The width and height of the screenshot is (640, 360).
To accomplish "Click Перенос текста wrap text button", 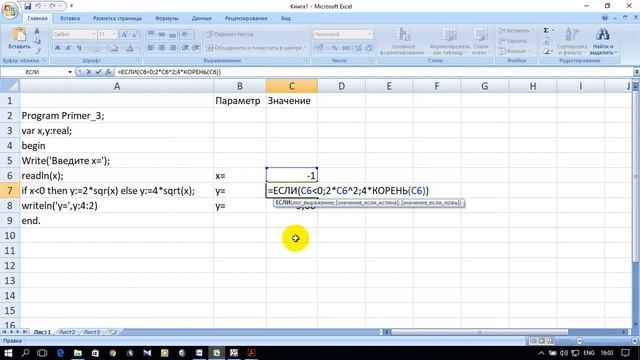I will pyautogui.click(x=230, y=34).
